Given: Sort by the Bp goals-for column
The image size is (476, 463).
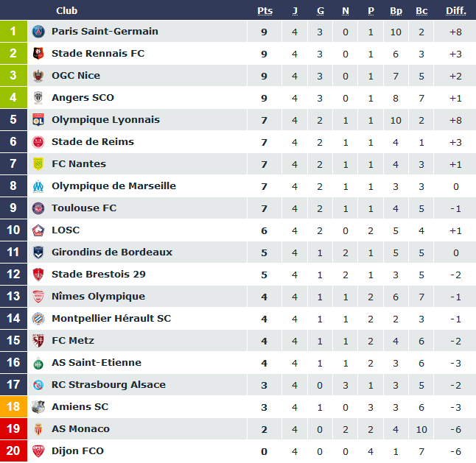Looking at the screenshot, I should click(x=396, y=11).
